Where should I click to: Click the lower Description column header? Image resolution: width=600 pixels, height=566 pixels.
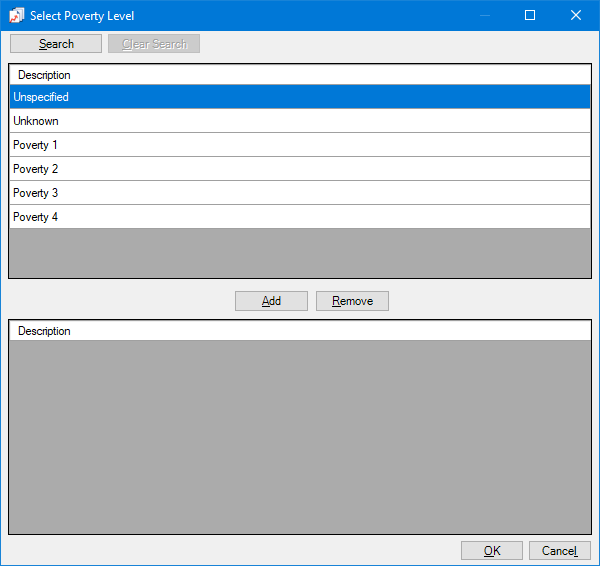tap(44, 331)
